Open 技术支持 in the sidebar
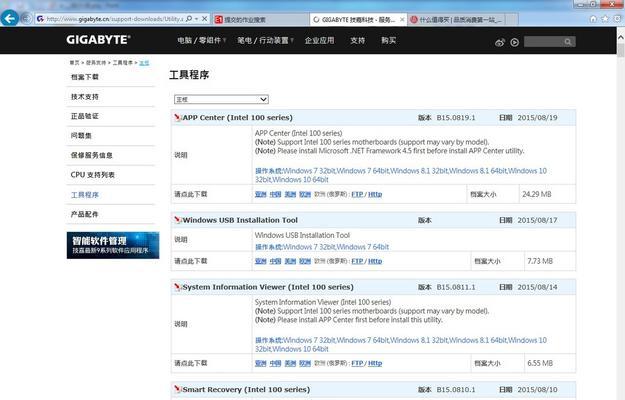 [85, 96]
